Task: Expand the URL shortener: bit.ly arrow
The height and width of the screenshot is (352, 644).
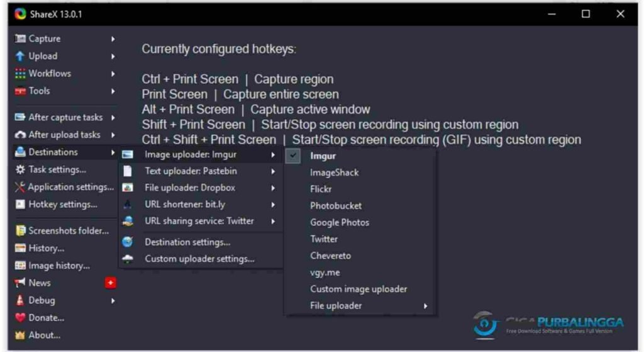Action: tap(273, 205)
